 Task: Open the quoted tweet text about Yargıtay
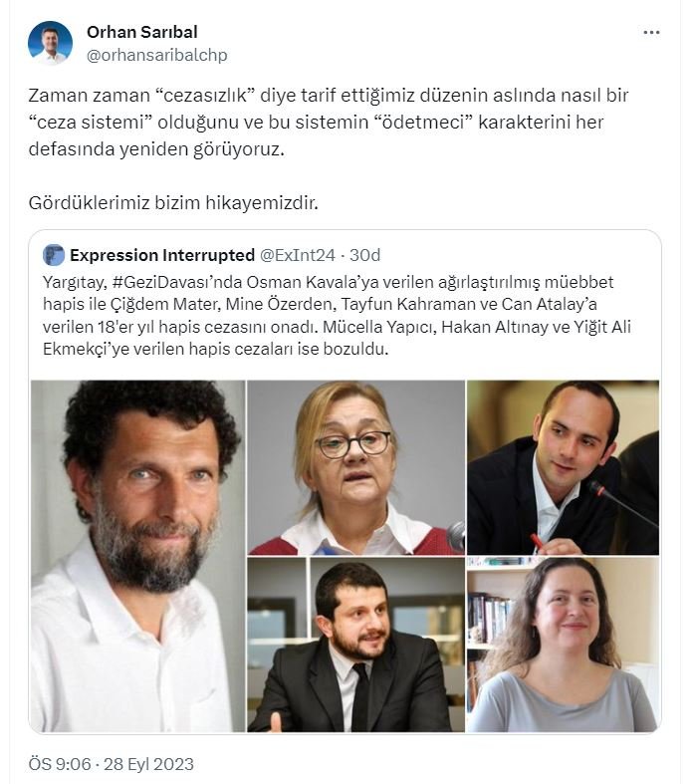tap(338, 316)
